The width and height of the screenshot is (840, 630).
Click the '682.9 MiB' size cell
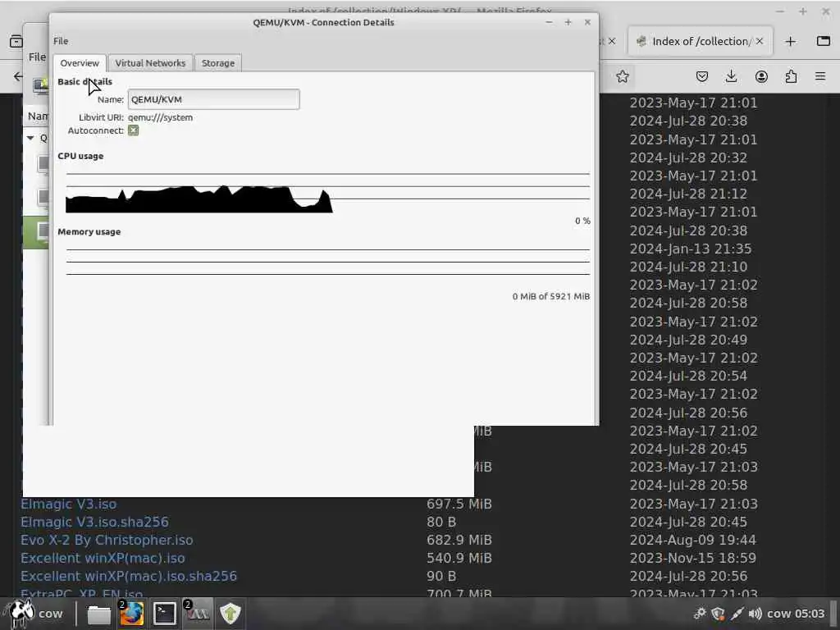pyautogui.click(x=459, y=540)
